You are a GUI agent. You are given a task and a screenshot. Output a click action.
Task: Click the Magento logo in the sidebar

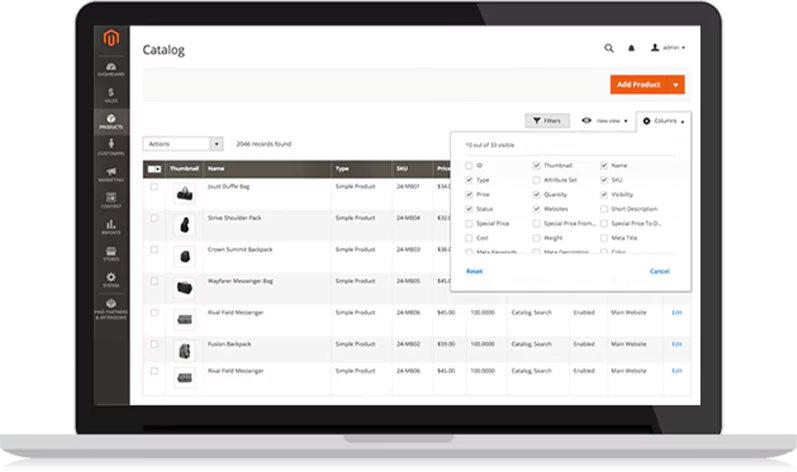[111, 39]
